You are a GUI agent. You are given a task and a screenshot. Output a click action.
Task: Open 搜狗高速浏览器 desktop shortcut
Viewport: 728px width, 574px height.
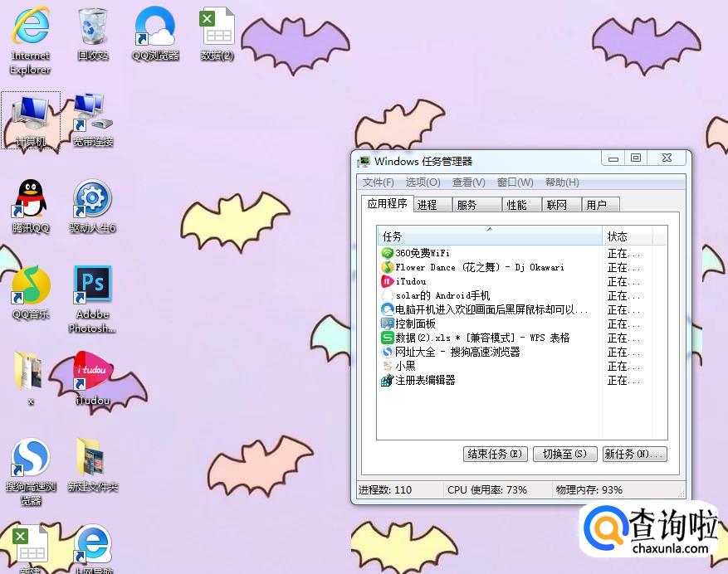pyautogui.click(x=31, y=458)
